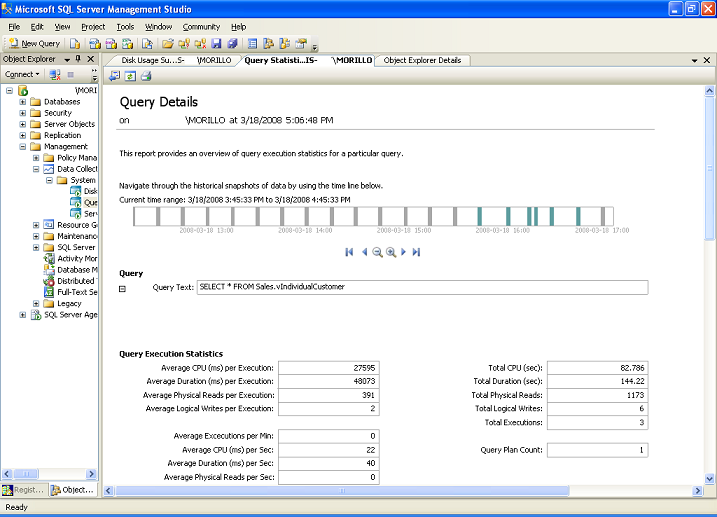Click the New Query toolbar button
Viewport: 717px width, 517px height.
click(34, 43)
